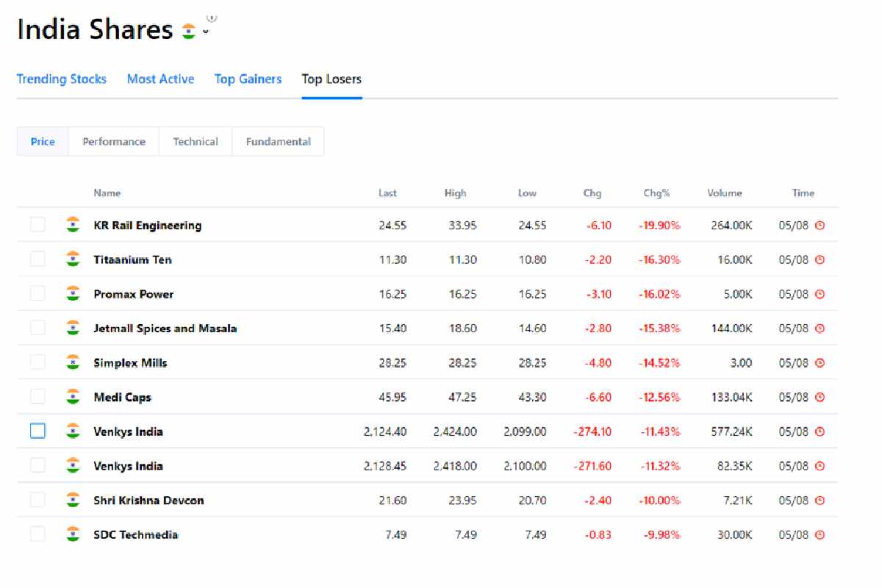Switch to the Performance view tab
Screen dimensions: 882x588
[114, 142]
